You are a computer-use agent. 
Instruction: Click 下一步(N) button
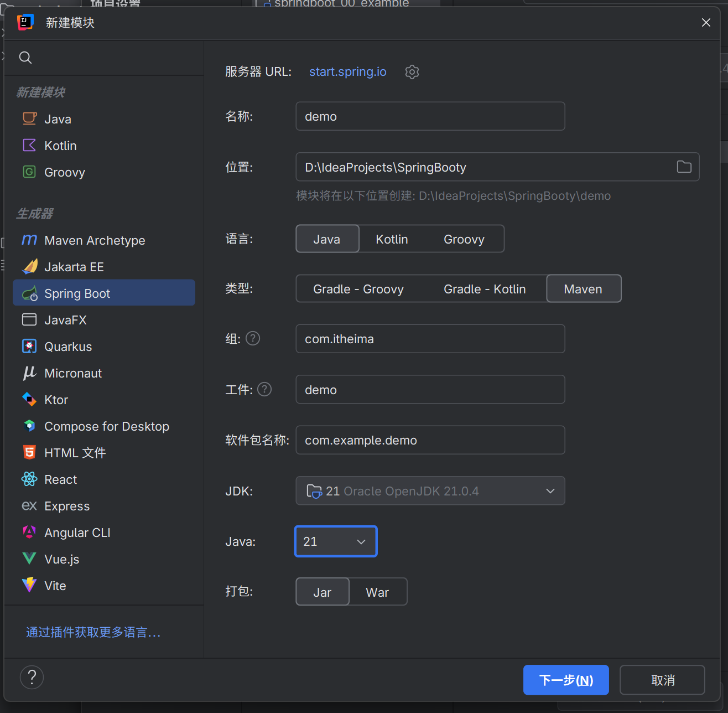coord(566,680)
